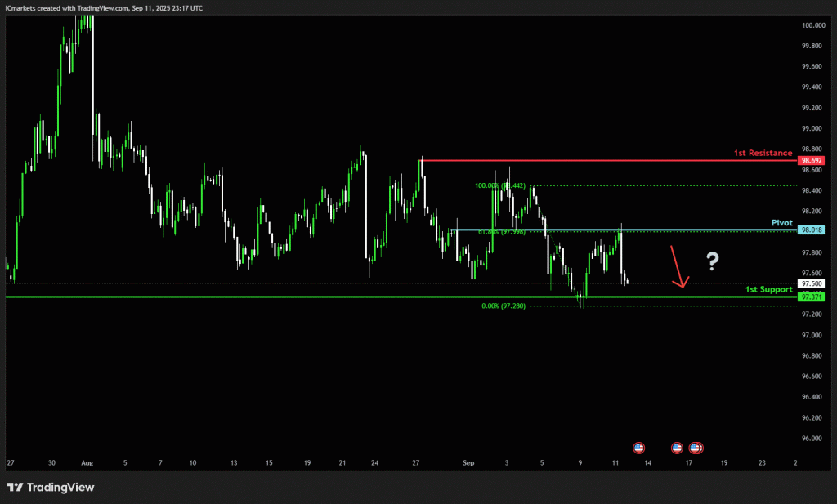
Task: Click the 'Aug' date axis label
Action: pos(87,463)
